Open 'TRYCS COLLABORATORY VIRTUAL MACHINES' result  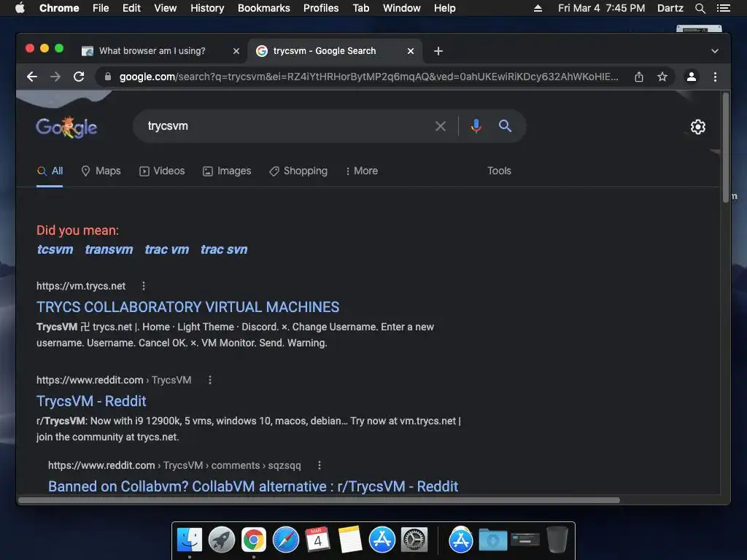tap(188, 307)
